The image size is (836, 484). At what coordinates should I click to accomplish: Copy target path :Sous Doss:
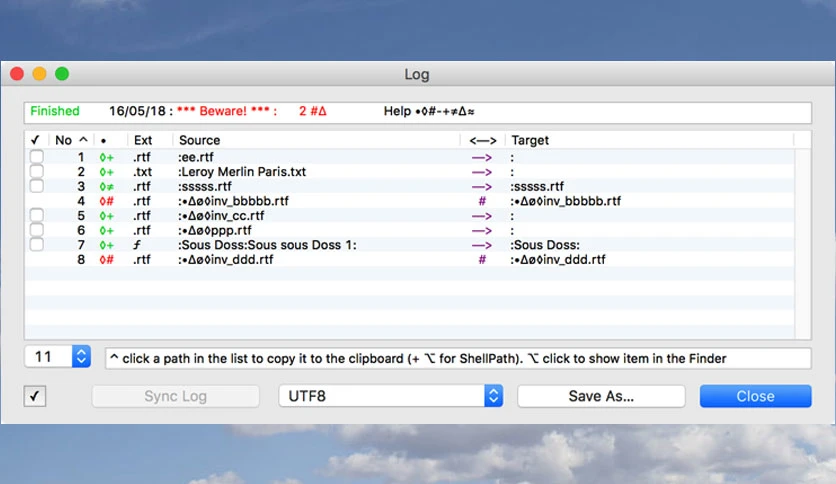tap(545, 245)
